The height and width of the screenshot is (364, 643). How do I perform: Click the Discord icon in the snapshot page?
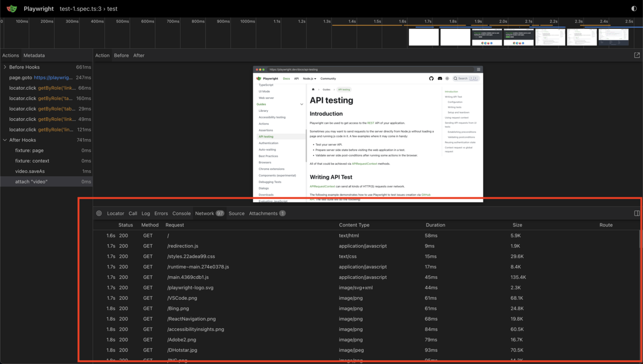click(x=439, y=79)
